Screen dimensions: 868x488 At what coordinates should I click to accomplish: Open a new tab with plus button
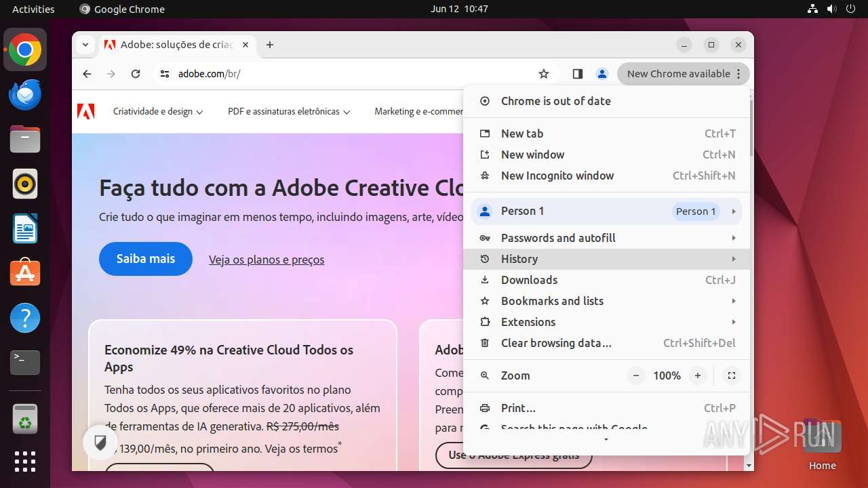click(270, 45)
